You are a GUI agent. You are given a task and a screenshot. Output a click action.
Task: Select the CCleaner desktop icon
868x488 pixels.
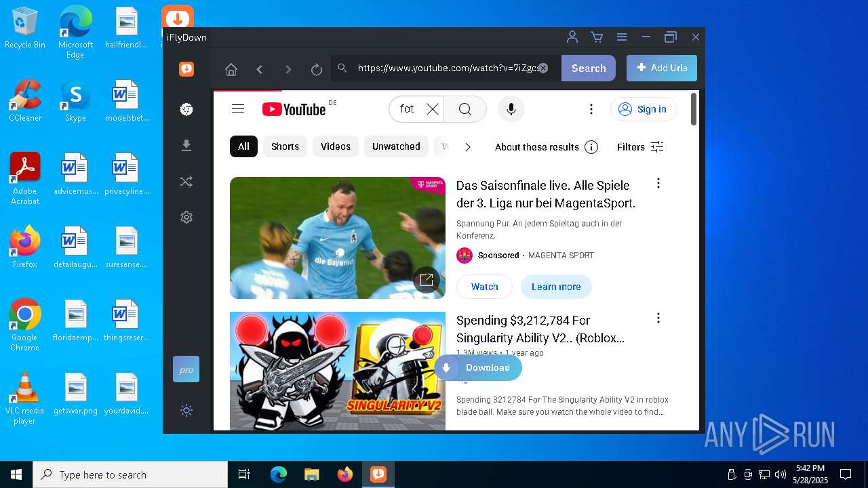click(25, 102)
